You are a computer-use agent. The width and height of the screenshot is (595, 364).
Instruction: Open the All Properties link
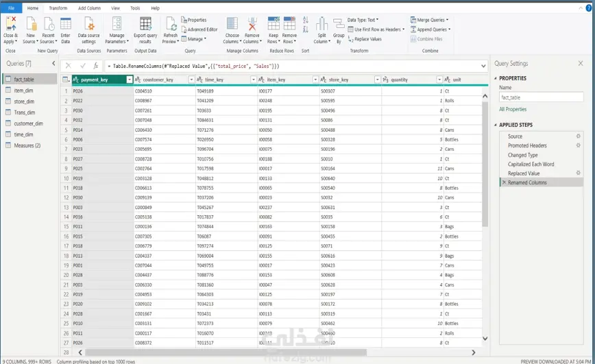pos(513,109)
